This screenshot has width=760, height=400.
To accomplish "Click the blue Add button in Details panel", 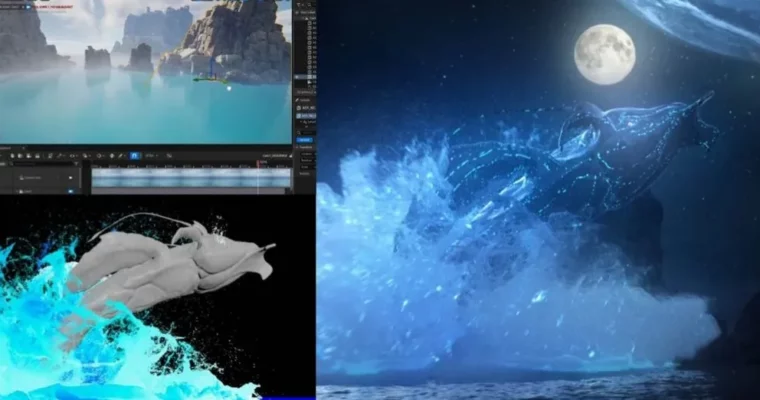I will coord(304,140).
